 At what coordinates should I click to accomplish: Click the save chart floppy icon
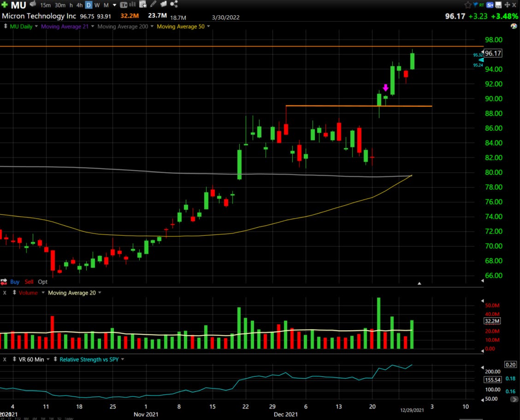coord(498,5)
